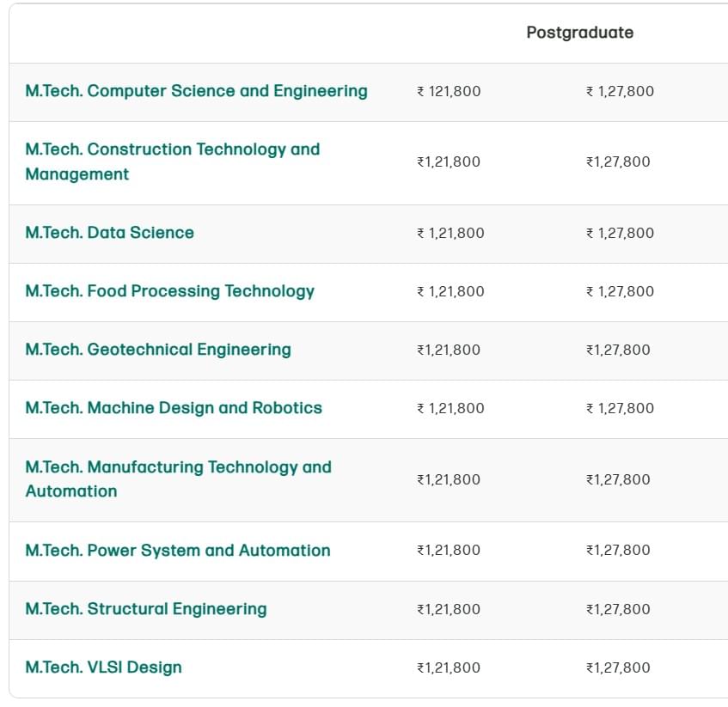Select ₹ 1,27,800 fee for Computer Science and Engineering

(620, 91)
